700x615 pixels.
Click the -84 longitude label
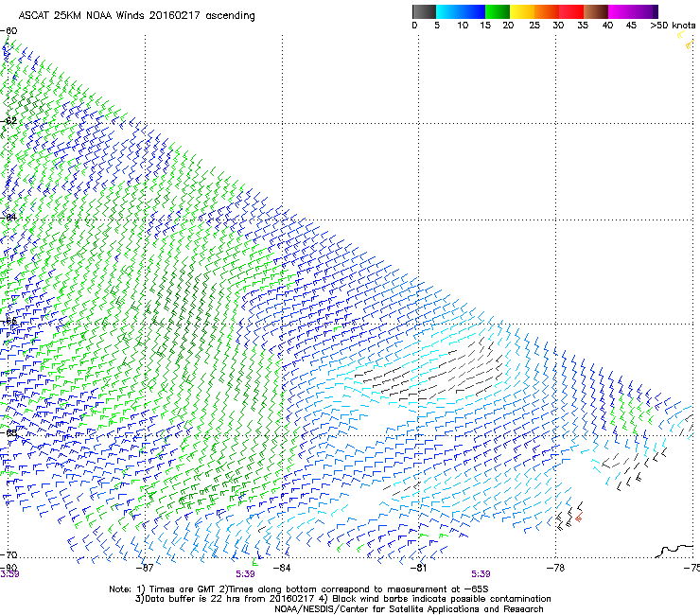pyautogui.click(x=282, y=568)
